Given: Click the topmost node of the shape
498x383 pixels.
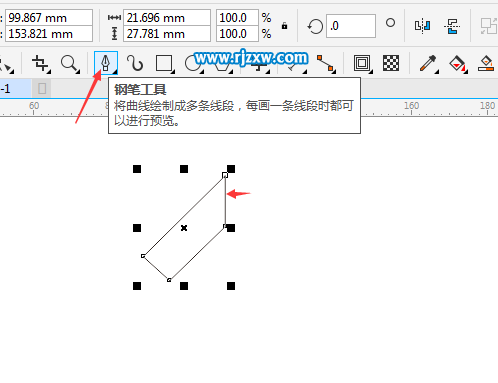Looking at the screenshot, I should tap(225, 175).
